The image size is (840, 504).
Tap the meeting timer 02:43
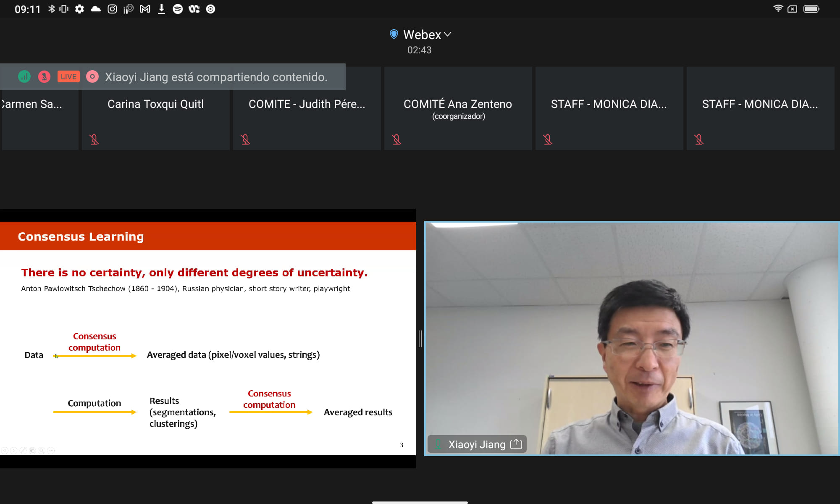419,50
